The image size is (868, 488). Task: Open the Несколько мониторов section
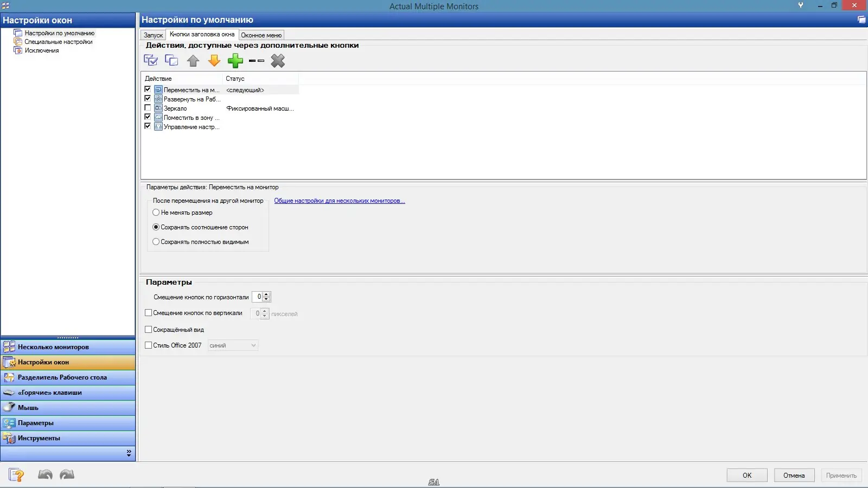(x=68, y=347)
